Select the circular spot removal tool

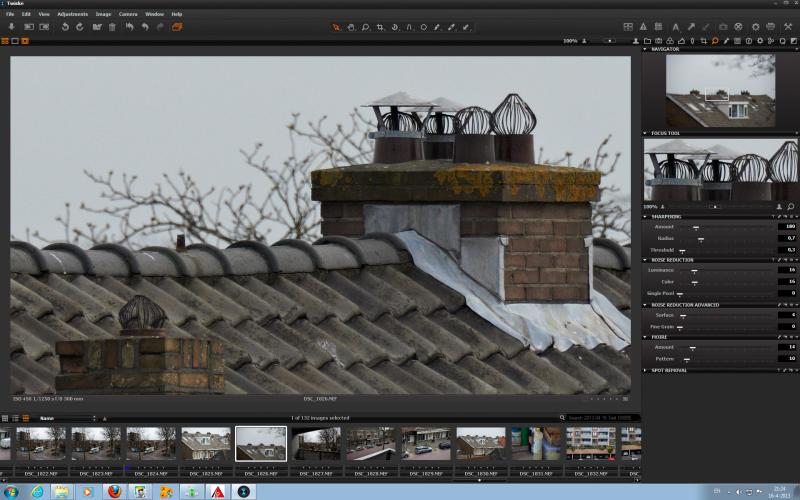[423, 28]
